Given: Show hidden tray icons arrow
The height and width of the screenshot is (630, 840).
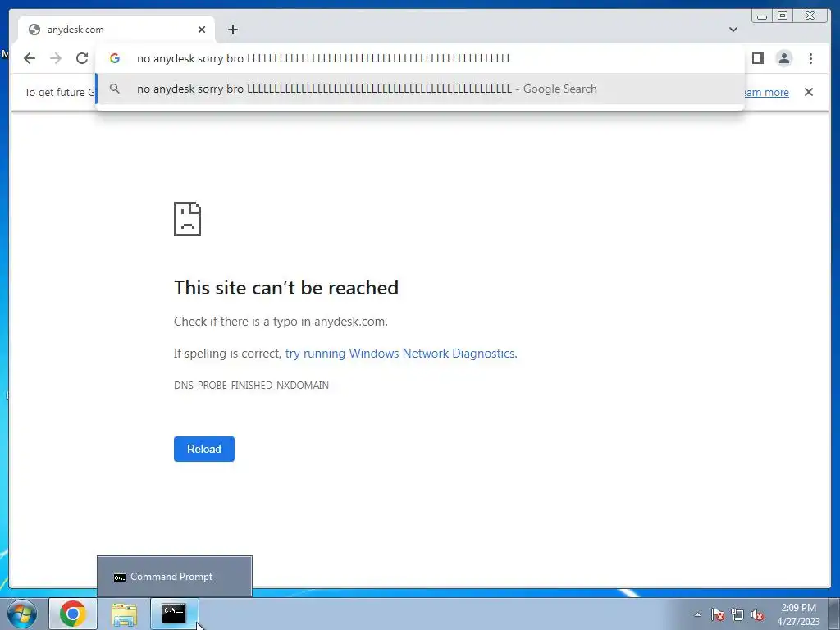Looking at the screenshot, I should pyautogui.click(x=697, y=614).
